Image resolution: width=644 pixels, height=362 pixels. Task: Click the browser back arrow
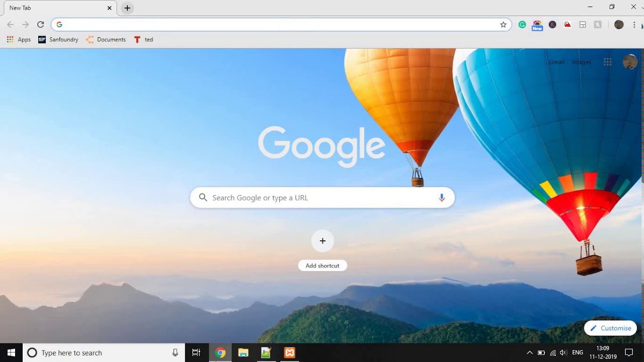(x=11, y=25)
